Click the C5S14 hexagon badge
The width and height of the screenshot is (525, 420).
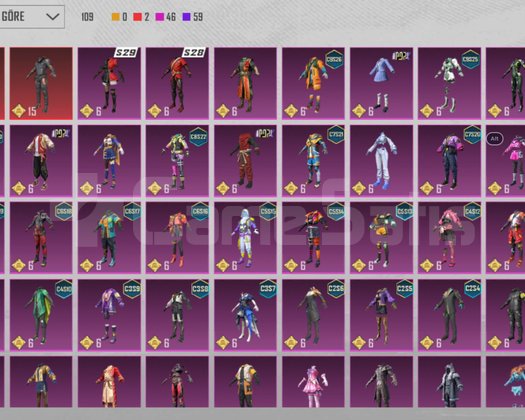[x=336, y=211]
